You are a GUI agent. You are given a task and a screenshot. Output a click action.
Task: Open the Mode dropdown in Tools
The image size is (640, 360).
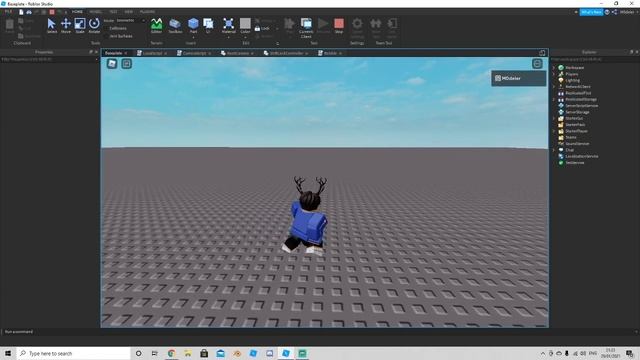tap(131, 20)
